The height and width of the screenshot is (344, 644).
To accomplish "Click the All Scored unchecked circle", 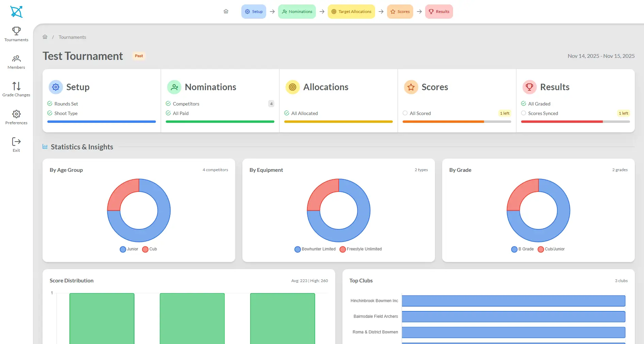I will pyautogui.click(x=405, y=113).
